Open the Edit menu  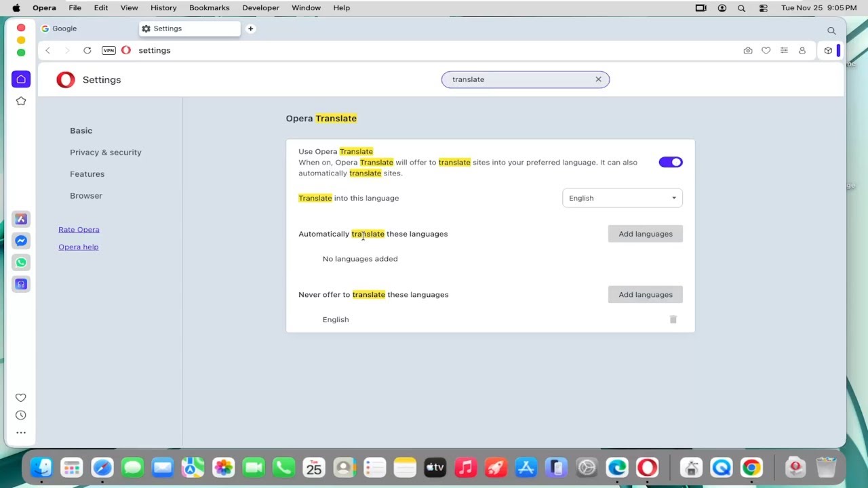click(x=101, y=8)
